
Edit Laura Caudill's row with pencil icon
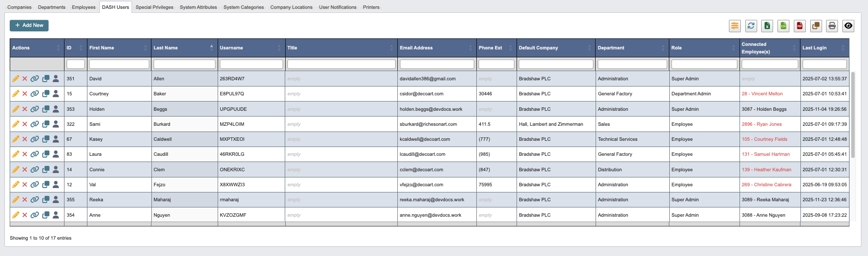pos(15,154)
